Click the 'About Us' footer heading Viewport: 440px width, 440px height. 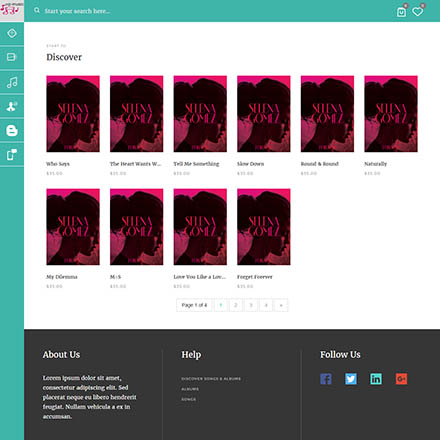[x=61, y=354]
